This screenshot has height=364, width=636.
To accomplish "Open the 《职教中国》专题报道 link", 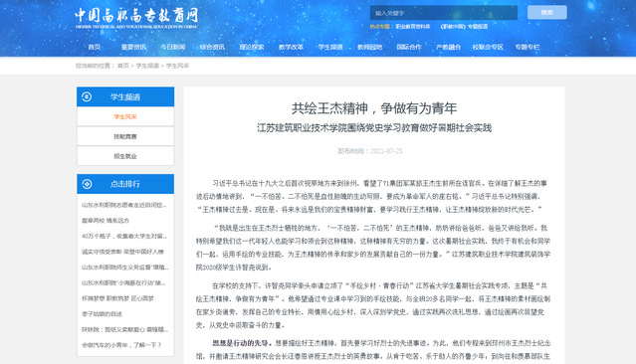I will coord(464,26).
